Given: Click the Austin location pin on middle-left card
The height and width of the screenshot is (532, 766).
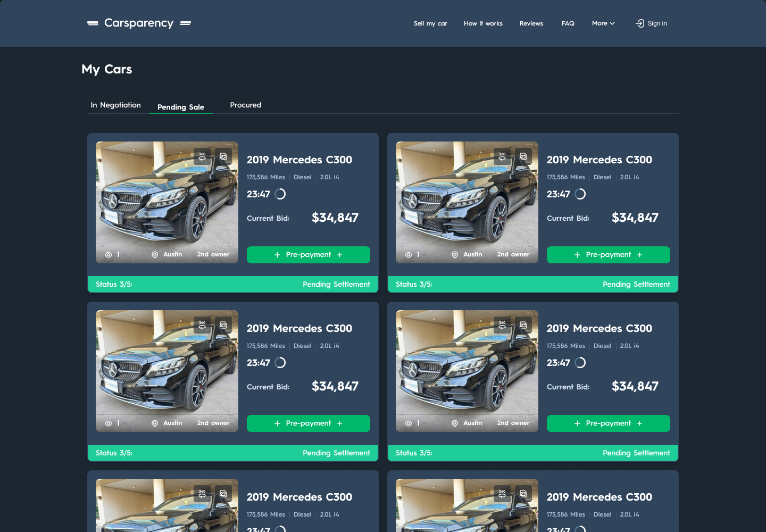Looking at the screenshot, I should (x=155, y=423).
